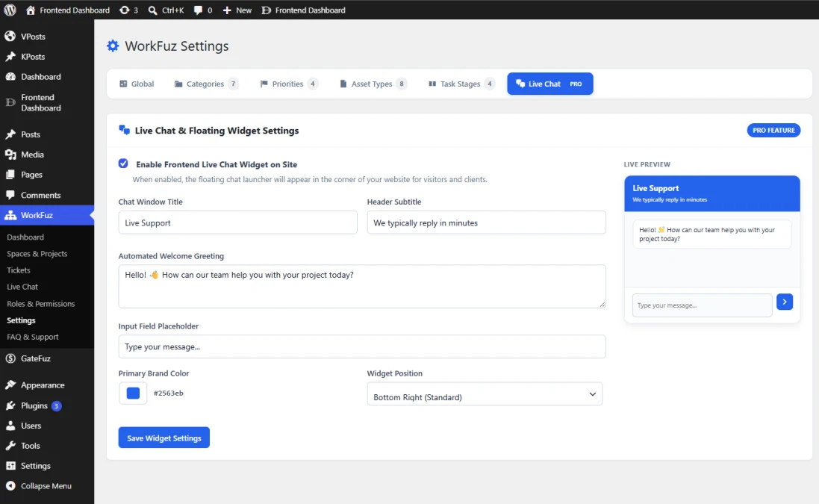Click the Pages icon in sidebar
Screen dimensions: 819x504
[10, 175]
